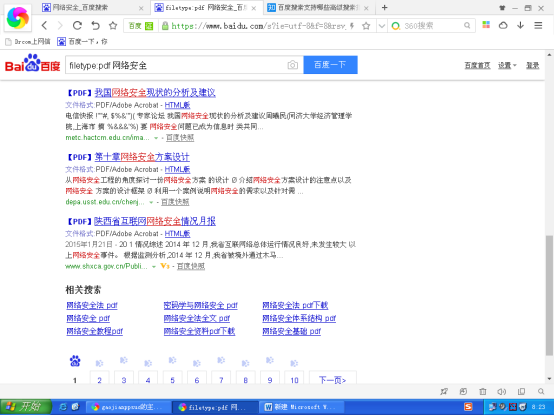
Task: Switch to gaojiangpeud taskbar browser item
Action: [x=129, y=407]
